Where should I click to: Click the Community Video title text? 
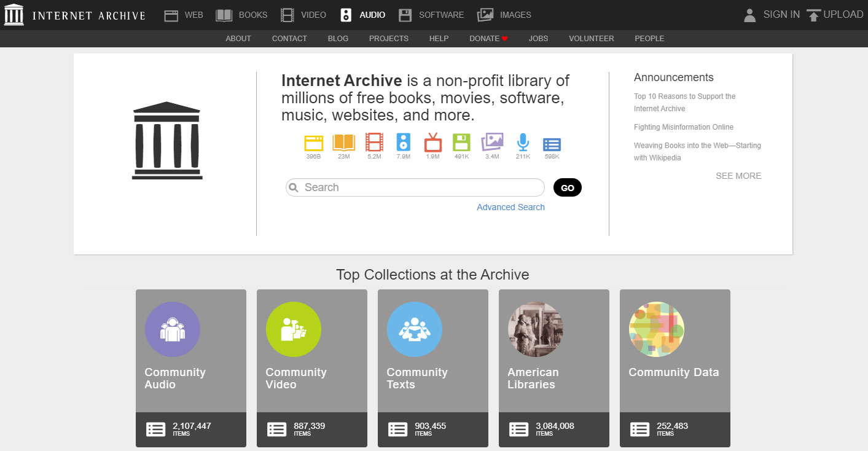click(x=296, y=378)
